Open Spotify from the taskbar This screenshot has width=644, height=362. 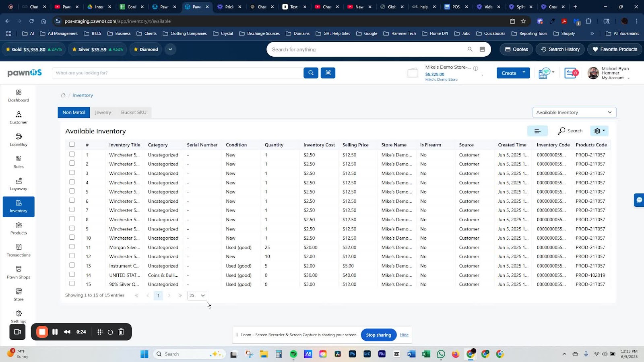pos(293,354)
